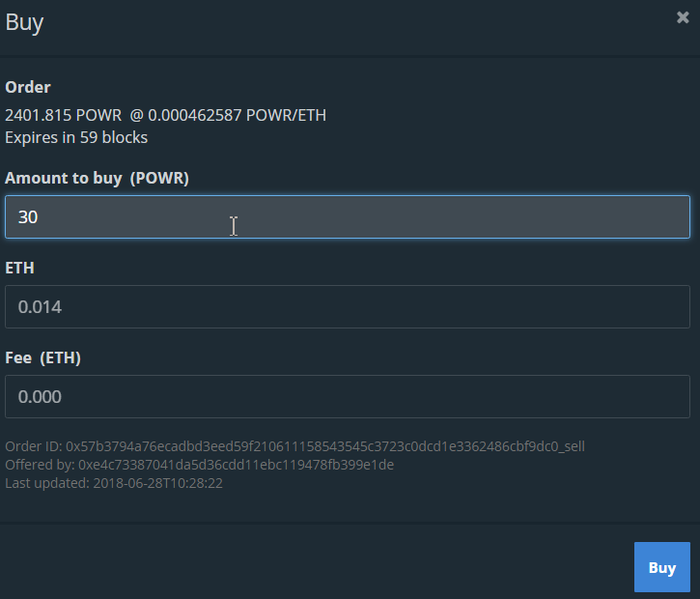Click the 'Order ID:' label text
Viewport: 700px width, 599px height.
coord(34,446)
